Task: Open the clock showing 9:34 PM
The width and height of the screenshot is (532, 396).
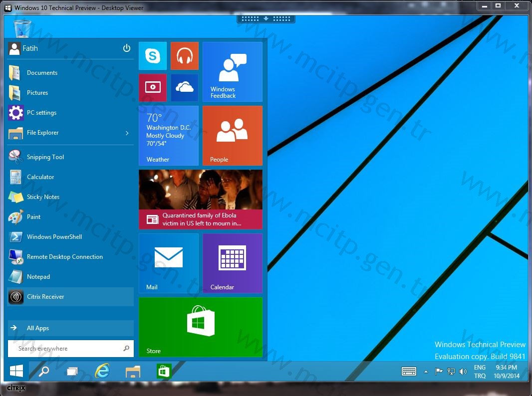Action: click(506, 372)
